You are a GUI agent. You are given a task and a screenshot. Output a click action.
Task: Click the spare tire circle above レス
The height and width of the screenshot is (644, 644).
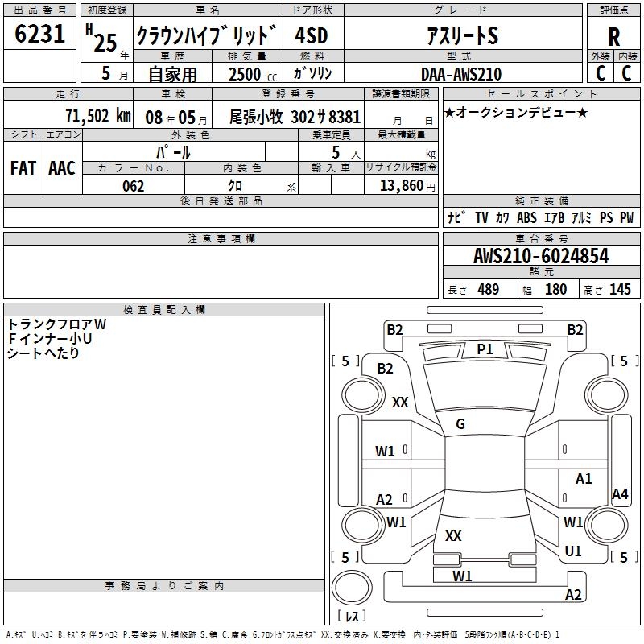tap(353, 587)
